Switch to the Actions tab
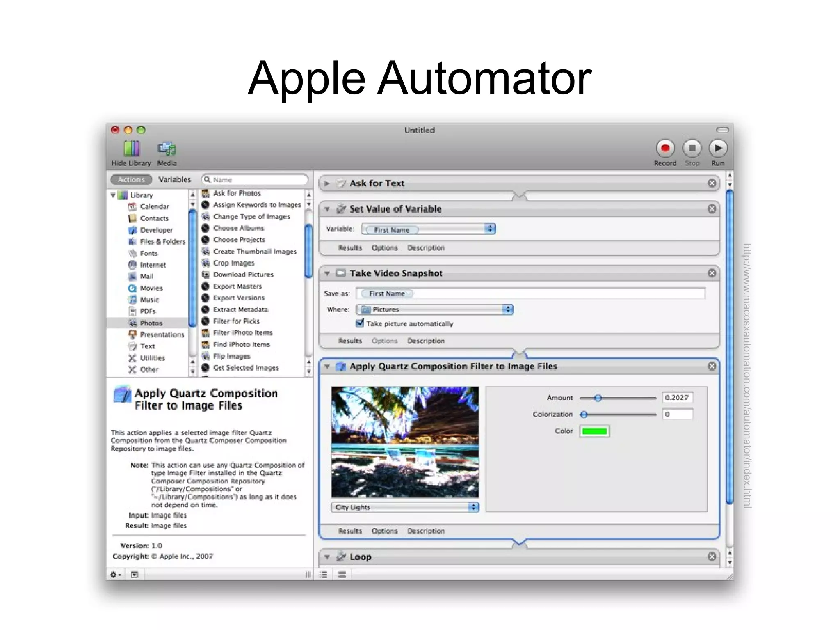 coord(131,179)
